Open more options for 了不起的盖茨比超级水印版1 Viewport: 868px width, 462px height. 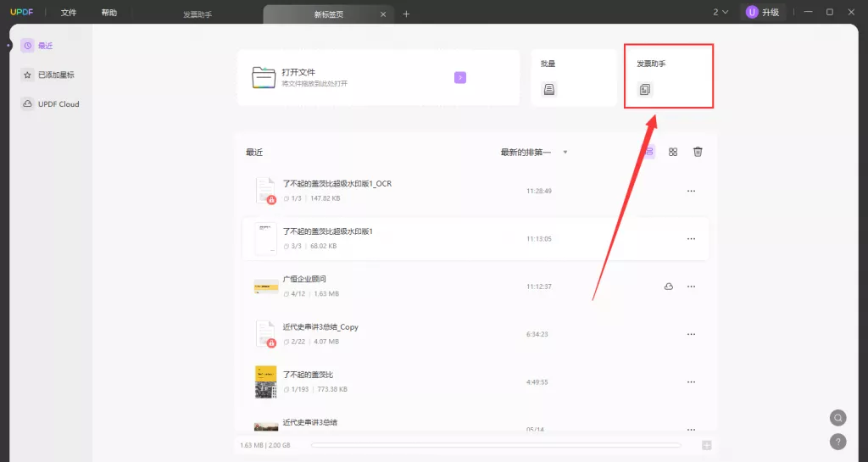pos(692,239)
